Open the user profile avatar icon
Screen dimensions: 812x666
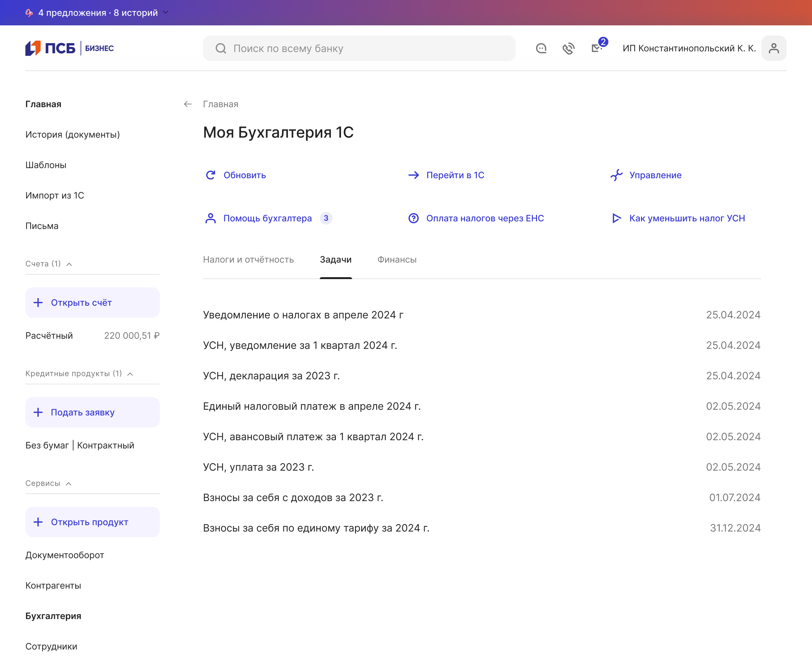click(x=774, y=48)
